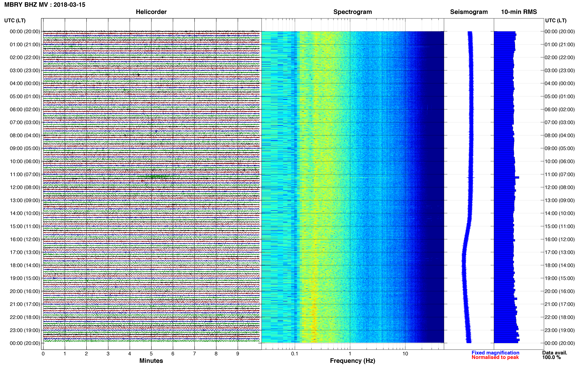Click minute tick label 5

pyautogui.click(x=151, y=354)
